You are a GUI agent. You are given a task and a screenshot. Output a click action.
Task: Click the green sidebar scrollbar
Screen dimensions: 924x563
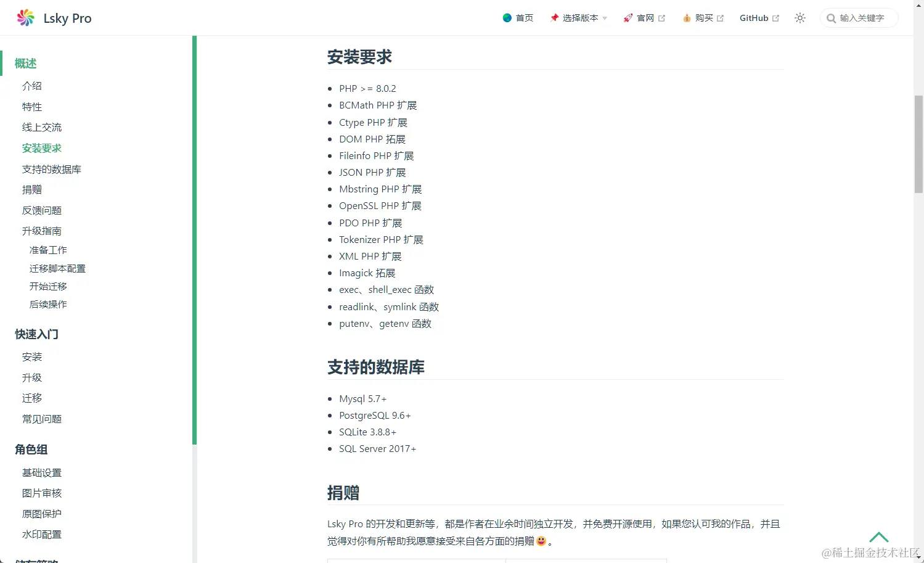(x=195, y=240)
